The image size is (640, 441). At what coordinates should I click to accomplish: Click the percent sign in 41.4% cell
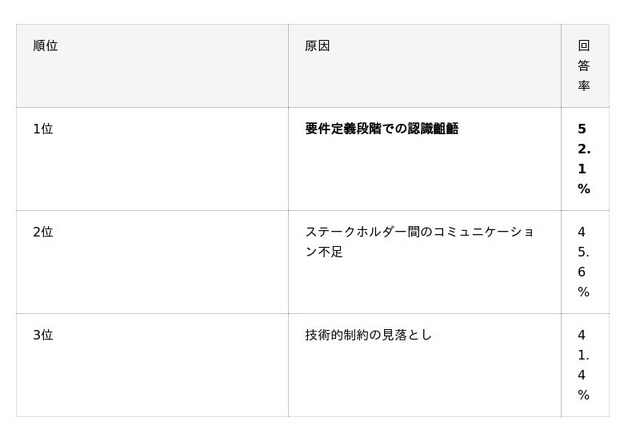[x=584, y=395]
